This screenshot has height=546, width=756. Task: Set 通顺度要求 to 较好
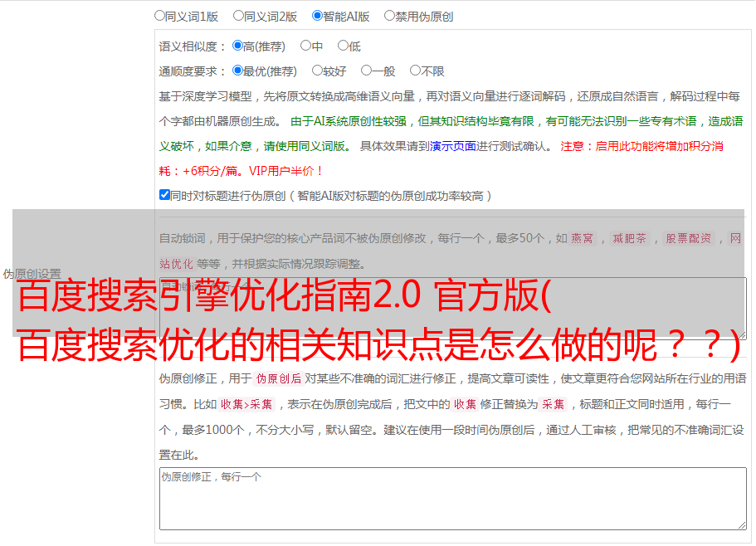(x=317, y=71)
